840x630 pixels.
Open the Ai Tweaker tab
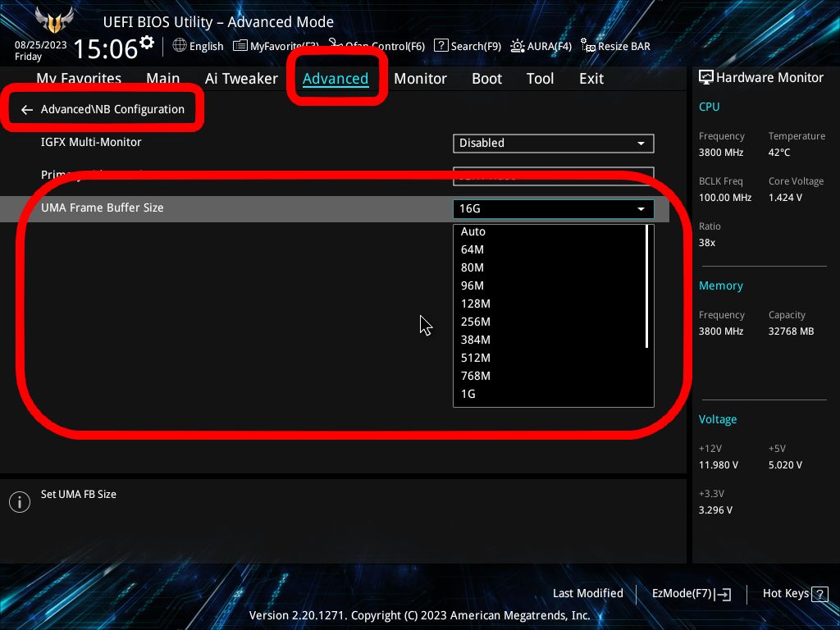[x=241, y=79]
